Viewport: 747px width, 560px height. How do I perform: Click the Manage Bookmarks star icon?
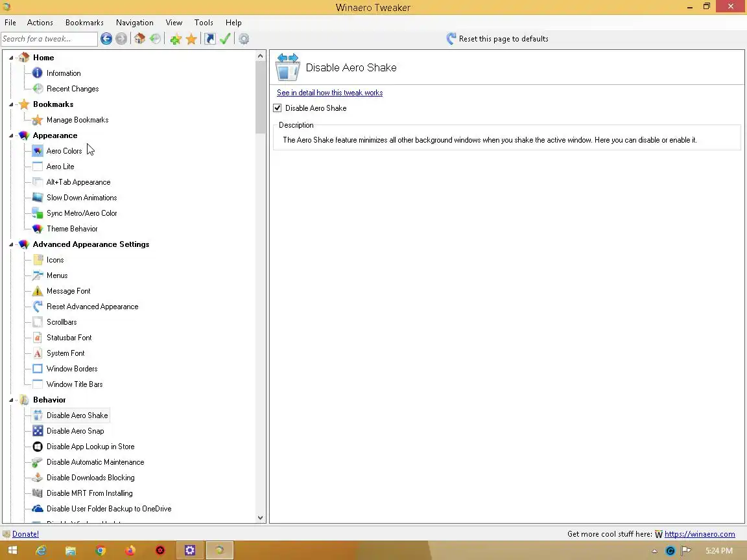tap(37, 120)
